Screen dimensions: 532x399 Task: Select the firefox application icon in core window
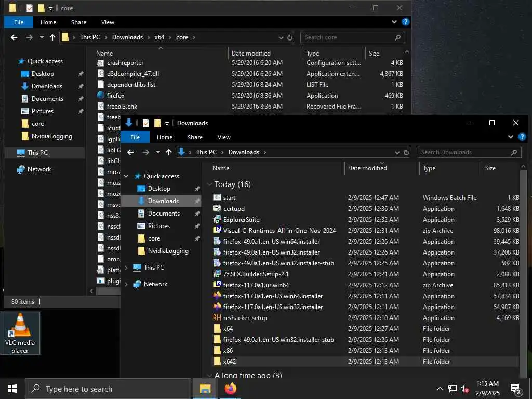click(100, 96)
